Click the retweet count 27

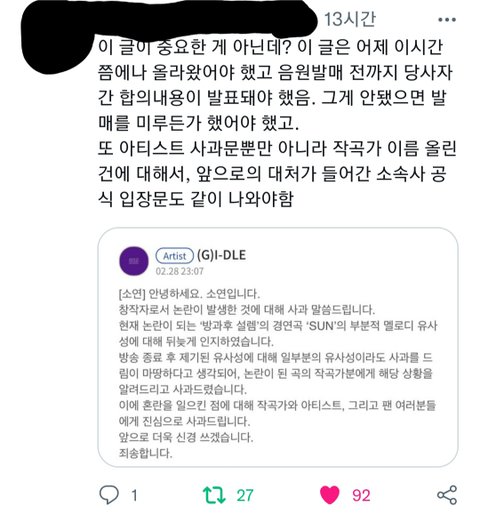click(245, 495)
